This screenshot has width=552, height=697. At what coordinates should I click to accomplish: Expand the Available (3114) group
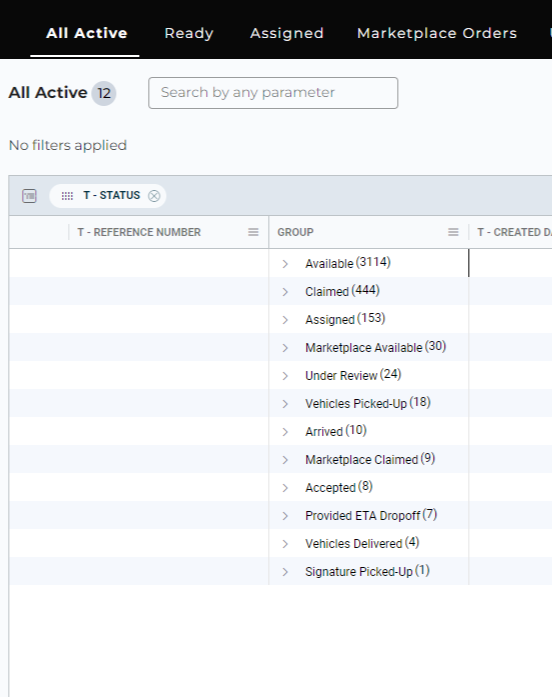(x=285, y=264)
